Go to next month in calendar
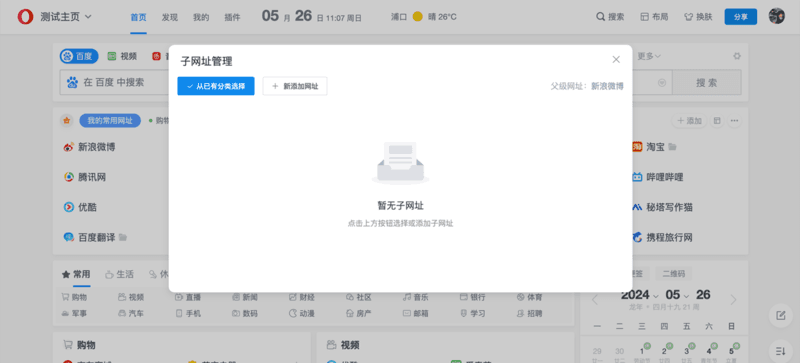 (x=733, y=300)
